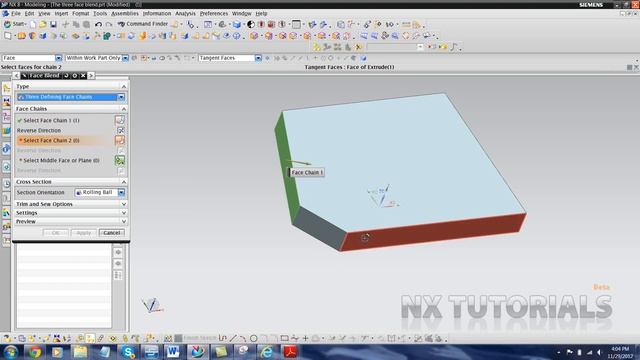Click the Redo arrow icon
640x360 pixels.
coord(109,24)
